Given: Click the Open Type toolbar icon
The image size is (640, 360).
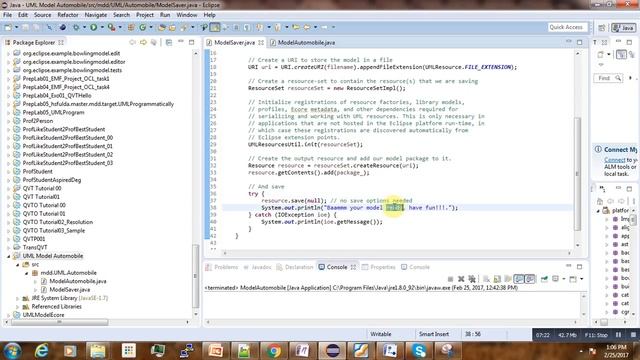Looking at the screenshot, I should pos(162,27).
